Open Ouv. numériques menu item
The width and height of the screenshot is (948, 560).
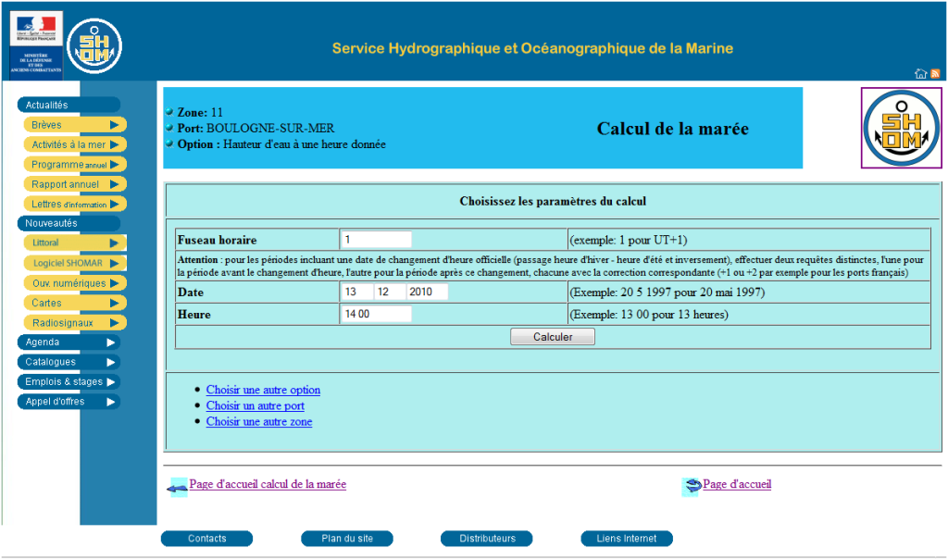(x=75, y=283)
